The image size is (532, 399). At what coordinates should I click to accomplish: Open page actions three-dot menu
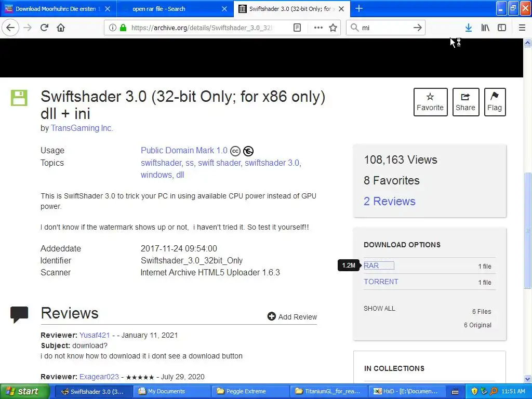point(318,28)
